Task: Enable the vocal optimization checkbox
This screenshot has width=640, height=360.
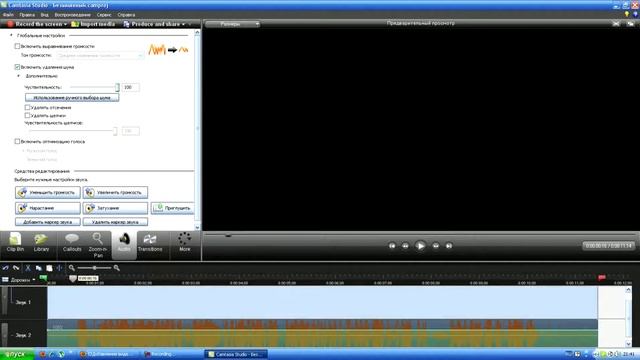Action: point(17,142)
